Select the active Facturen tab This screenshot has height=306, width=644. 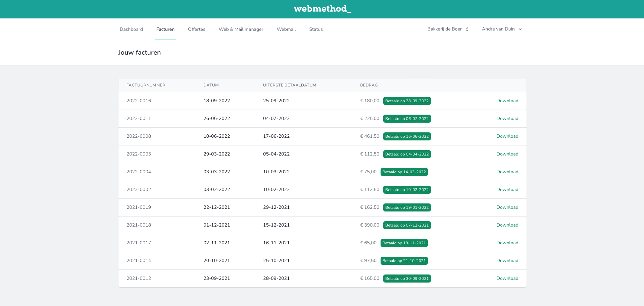point(165,29)
